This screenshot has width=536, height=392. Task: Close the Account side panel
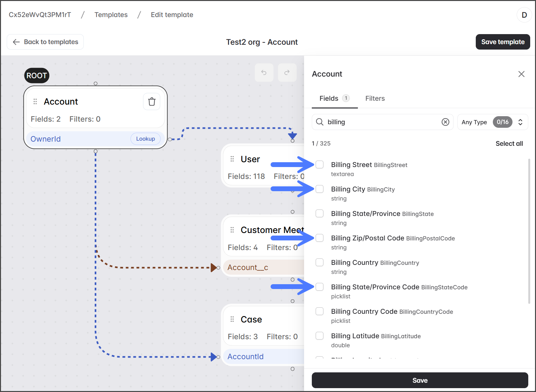pos(521,74)
